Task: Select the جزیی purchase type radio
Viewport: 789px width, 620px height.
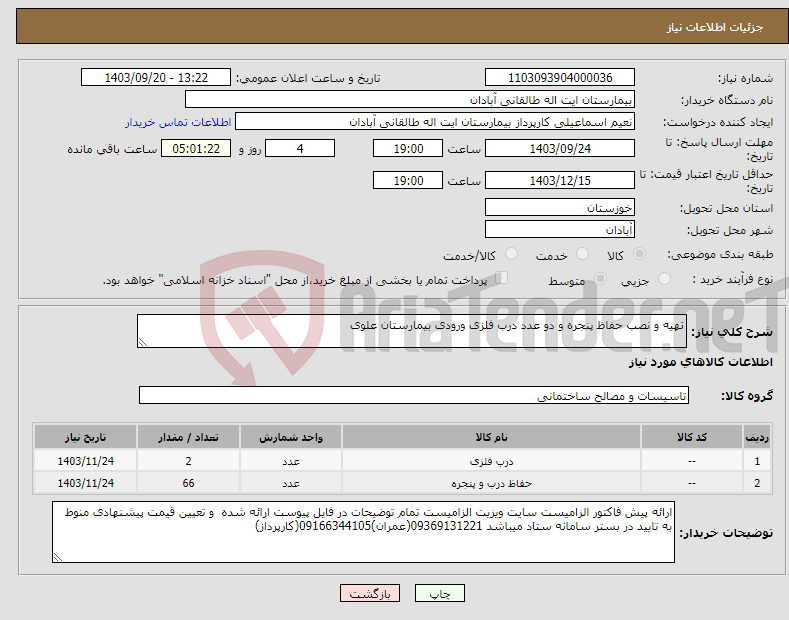Action: [x=664, y=279]
